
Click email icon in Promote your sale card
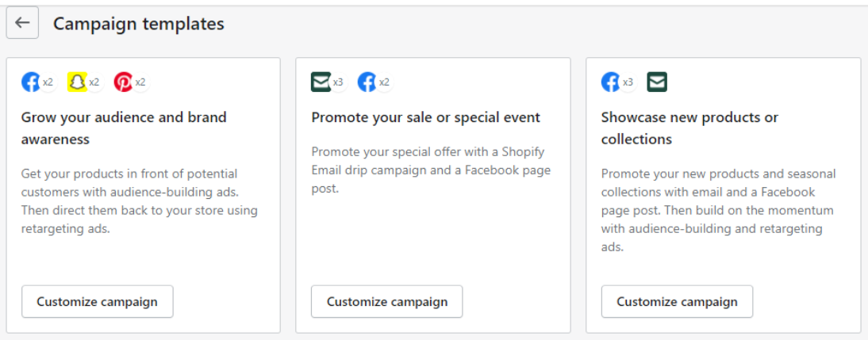[x=321, y=82]
